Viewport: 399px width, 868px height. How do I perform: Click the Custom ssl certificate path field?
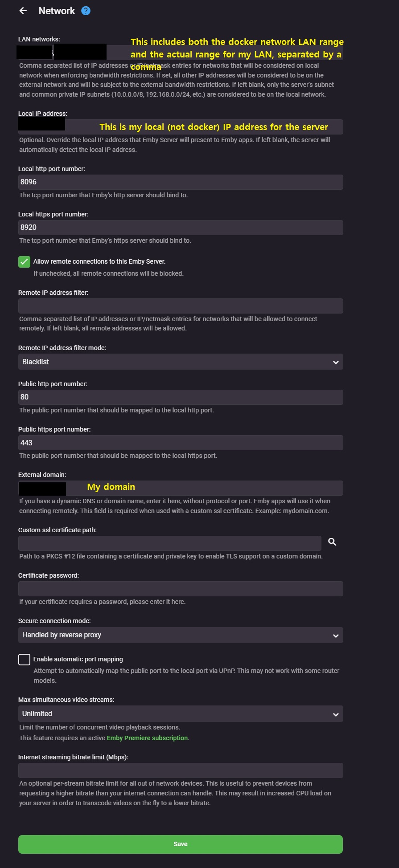click(170, 543)
